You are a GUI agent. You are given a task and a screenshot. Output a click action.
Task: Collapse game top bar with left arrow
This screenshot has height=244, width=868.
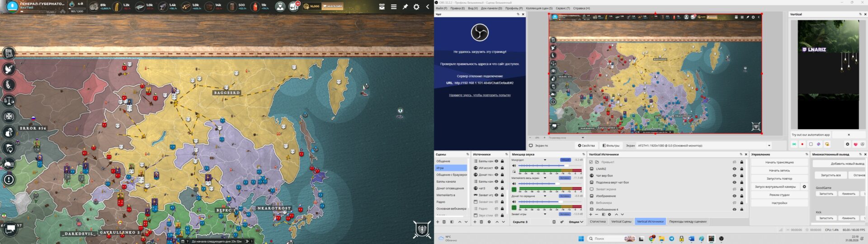tap(427, 6)
